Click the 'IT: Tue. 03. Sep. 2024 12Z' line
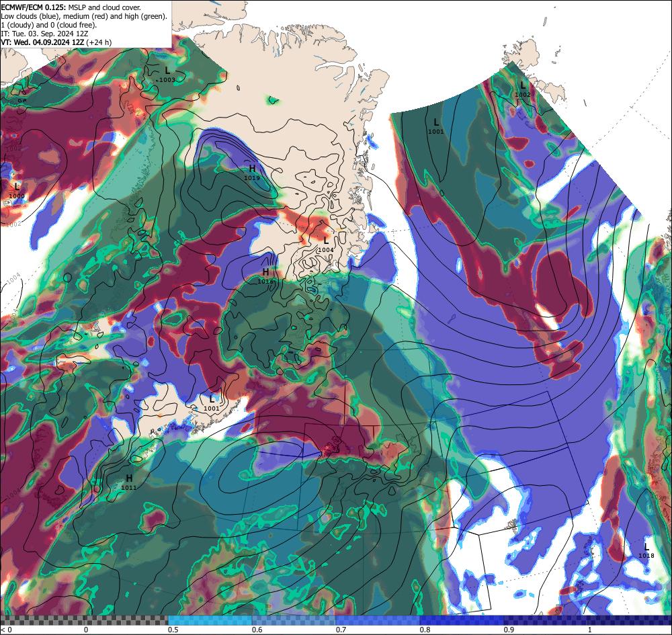 [44, 34]
